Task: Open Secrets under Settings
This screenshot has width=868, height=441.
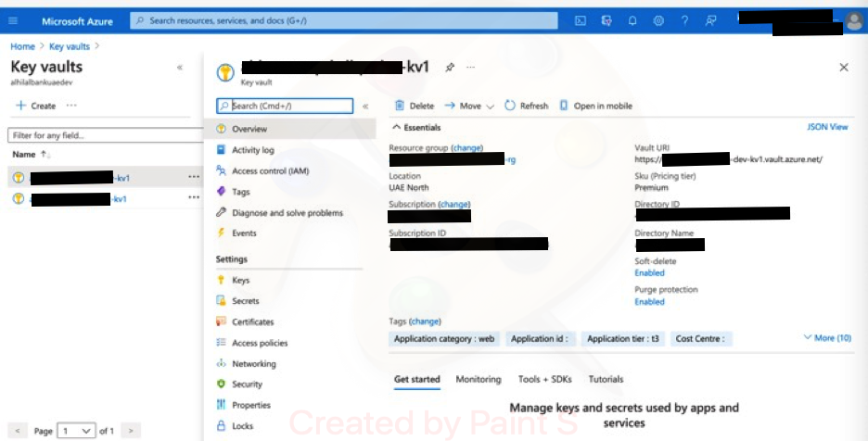Action: click(245, 301)
